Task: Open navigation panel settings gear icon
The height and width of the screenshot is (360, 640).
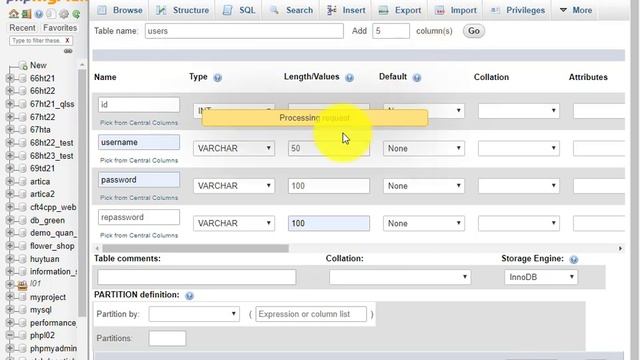Action: [x=64, y=14]
